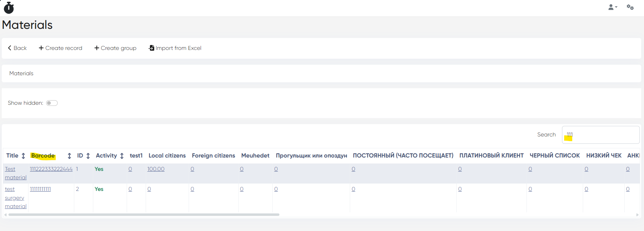Screen dimensions: 644x231
Task: Click the 100.00 Local citizens value
Action: 156,169
